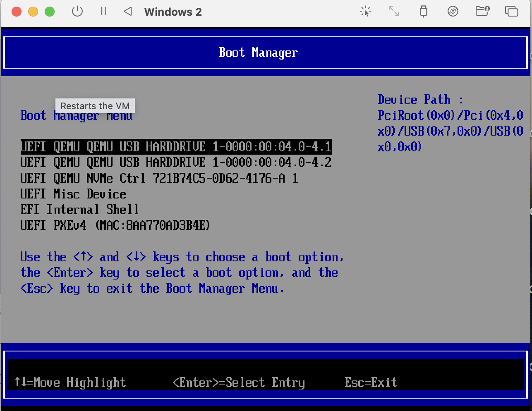The height and width of the screenshot is (411, 532).
Task: Select the UEFI PXEv4 network boot entry
Action: [115, 225]
